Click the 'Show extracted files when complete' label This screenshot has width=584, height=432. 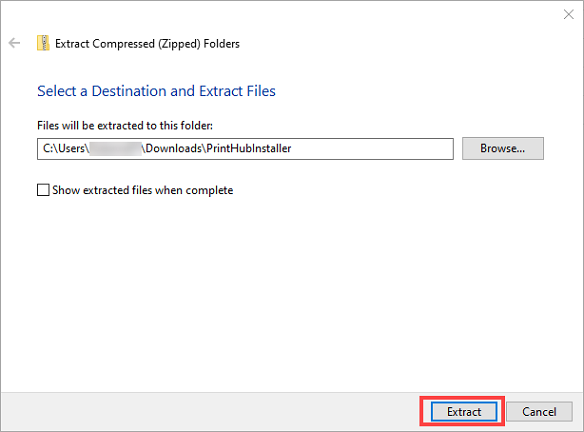(143, 190)
